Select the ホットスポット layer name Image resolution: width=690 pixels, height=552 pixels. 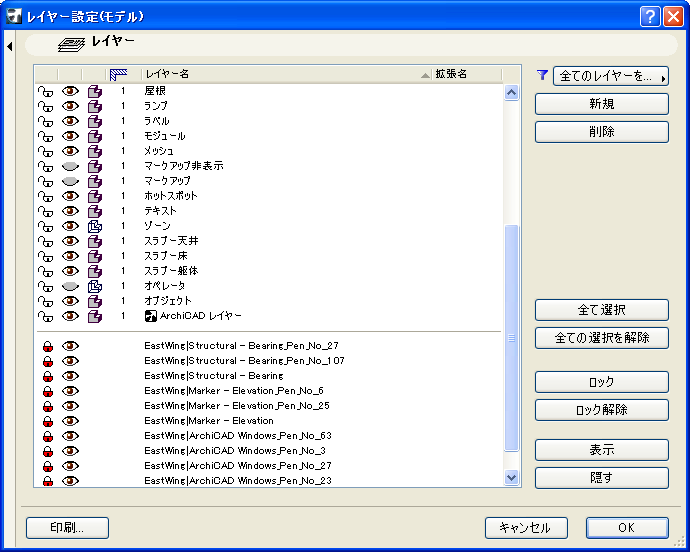tap(171, 196)
